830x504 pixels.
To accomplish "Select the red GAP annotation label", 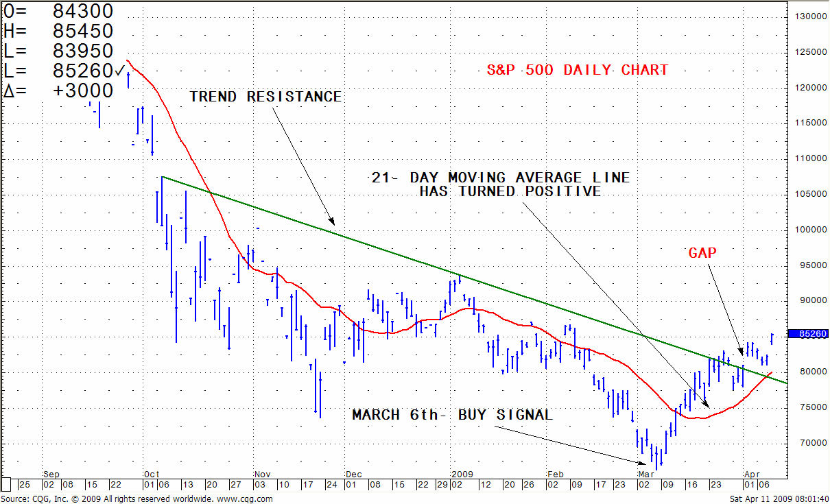I will click(702, 253).
